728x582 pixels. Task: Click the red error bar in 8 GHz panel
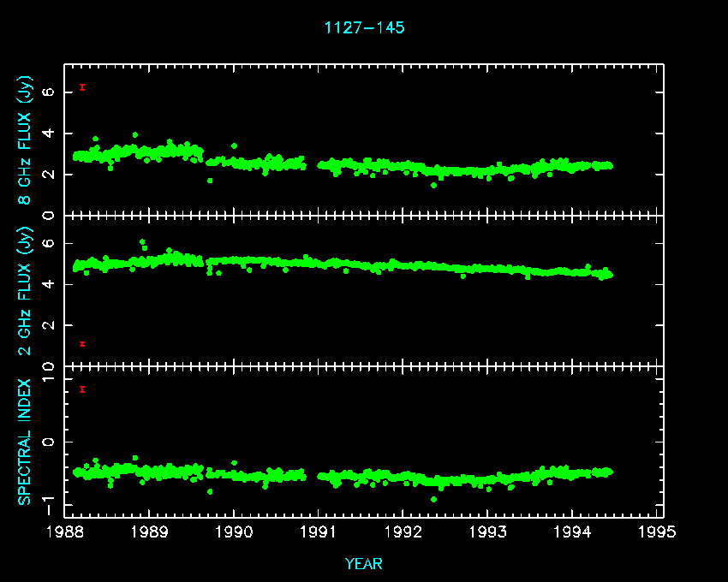click(x=82, y=86)
